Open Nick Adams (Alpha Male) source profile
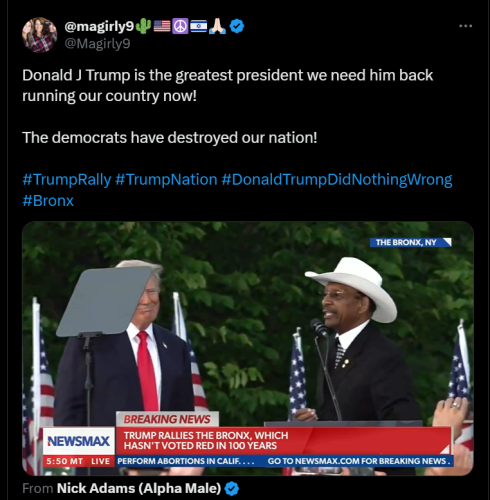Screen dimensions: 490x500 (139, 489)
